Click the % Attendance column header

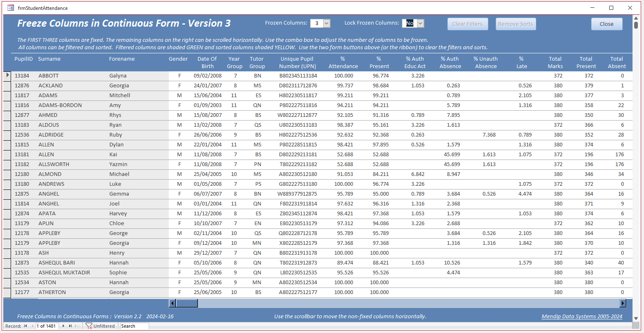[343, 62]
